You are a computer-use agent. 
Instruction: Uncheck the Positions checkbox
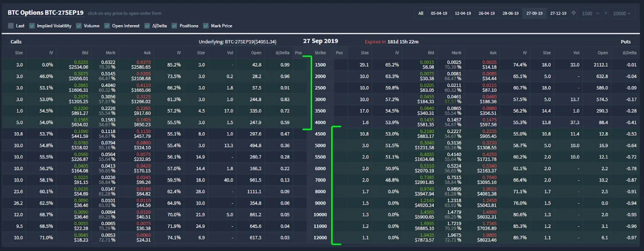click(x=175, y=26)
